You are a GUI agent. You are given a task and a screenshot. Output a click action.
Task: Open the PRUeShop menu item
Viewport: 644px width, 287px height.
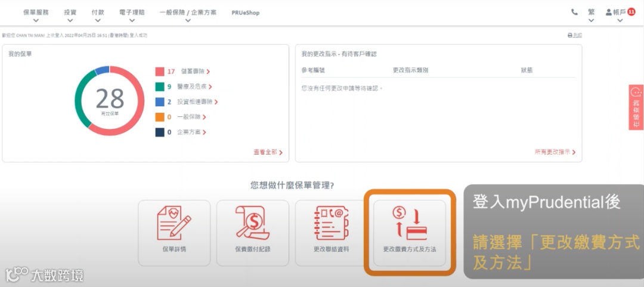tap(245, 13)
